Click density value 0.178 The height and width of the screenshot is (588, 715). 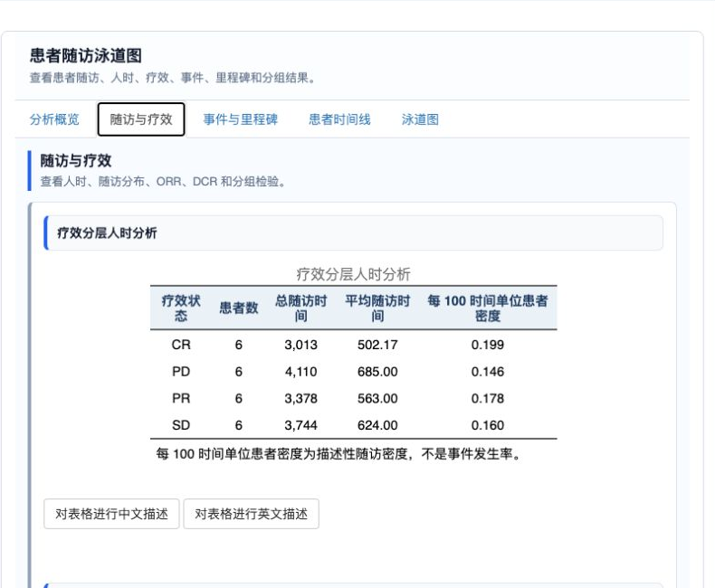click(488, 398)
